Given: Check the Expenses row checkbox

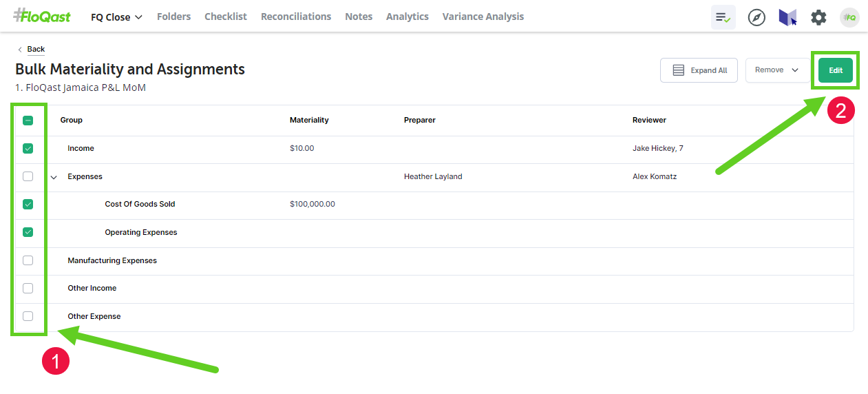Looking at the screenshot, I should [x=28, y=176].
